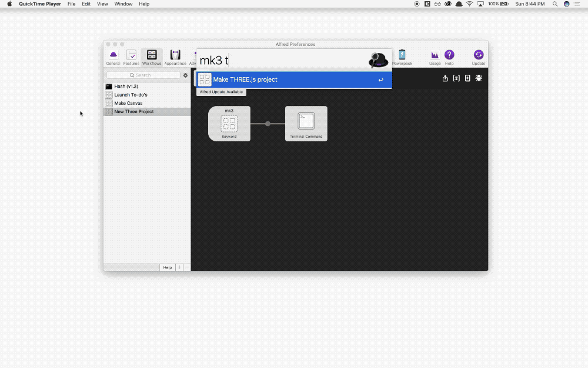Open the workflow debugger bug icon

(x=479, y=78)
